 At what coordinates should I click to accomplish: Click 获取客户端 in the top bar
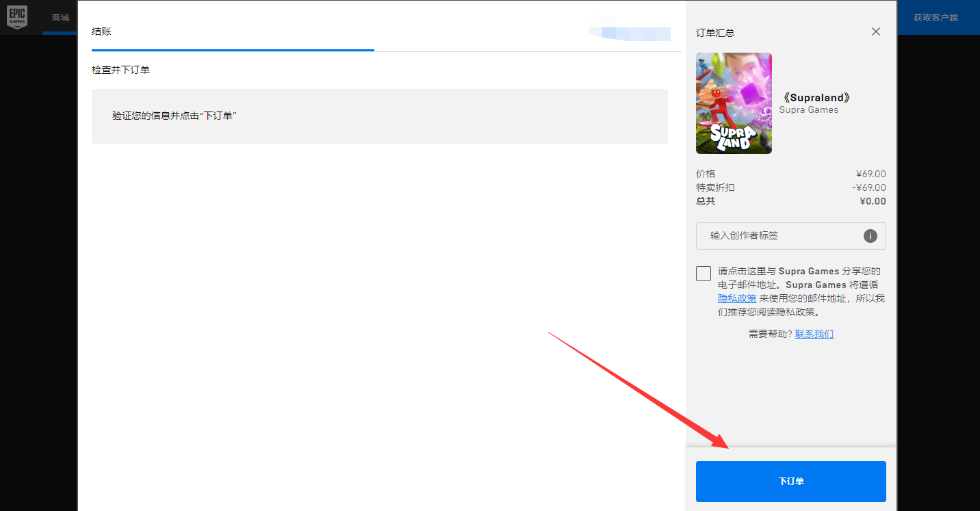(936, 17)
